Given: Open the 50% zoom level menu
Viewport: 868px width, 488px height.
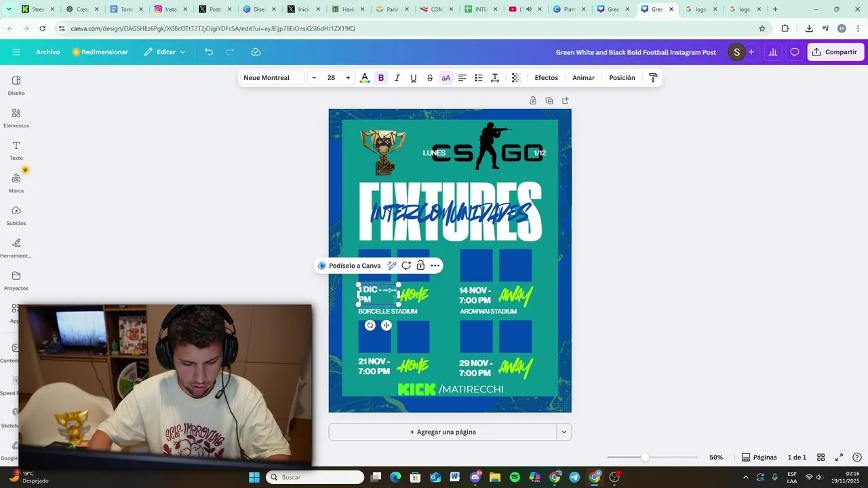Looking at the screenshot, I should [716, 457].
